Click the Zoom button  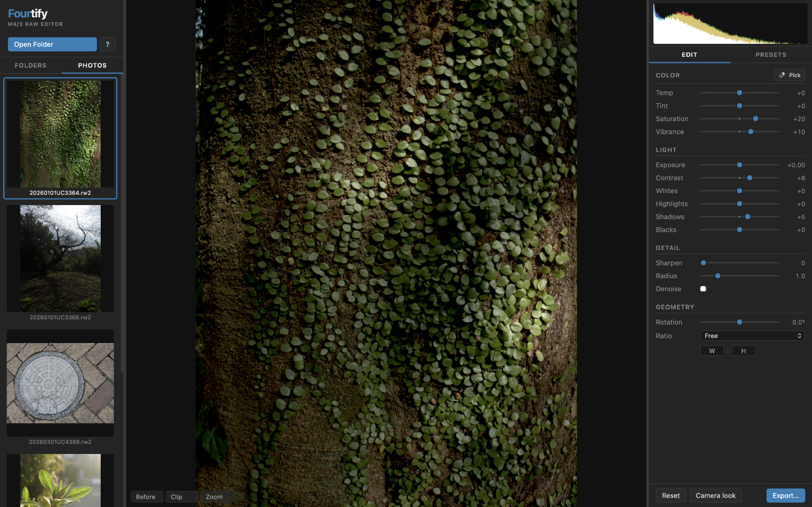[214, 497]
